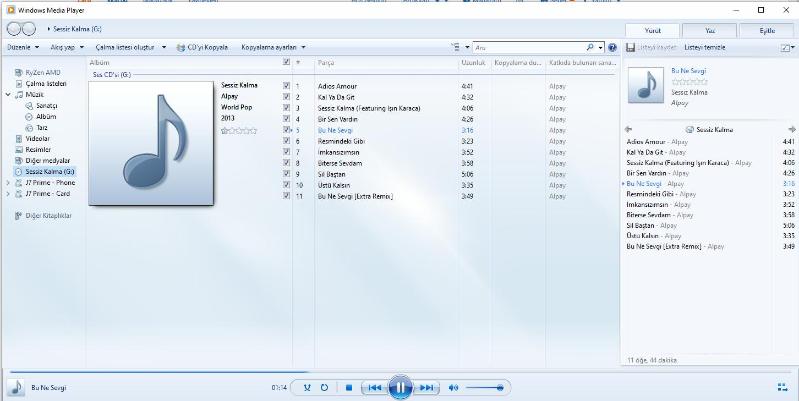Image resolution: width=799 pixels, height=401 pixels.
Task: Stop playback with the stop button
Action: 348,387
